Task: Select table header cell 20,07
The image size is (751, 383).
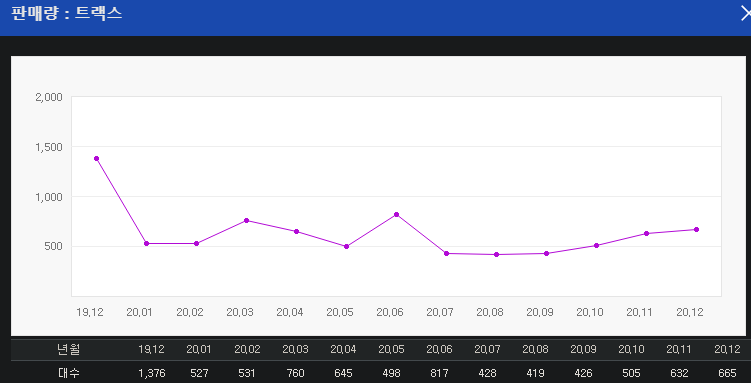Action: (x=487, y=349)
